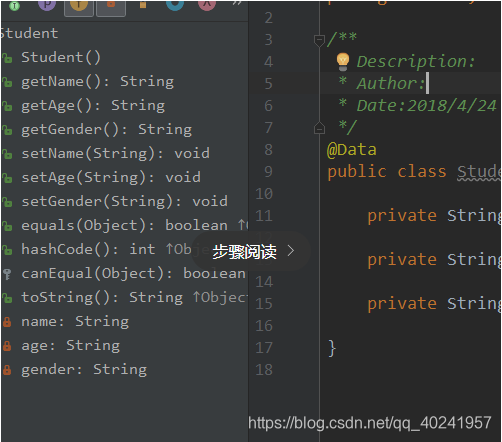The height and width of the screenshot is (442, 502).
Task: Click the closing '*/' of the comment
Action: [348, 127]
